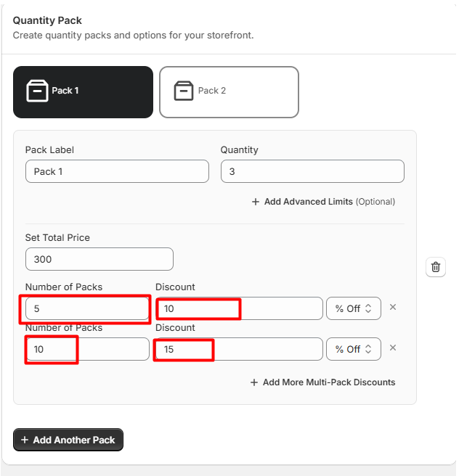The width and height of the screenshot is (459, 476).
Task: Open % Off dropdown for first discount
Action: tap(353, 308)
